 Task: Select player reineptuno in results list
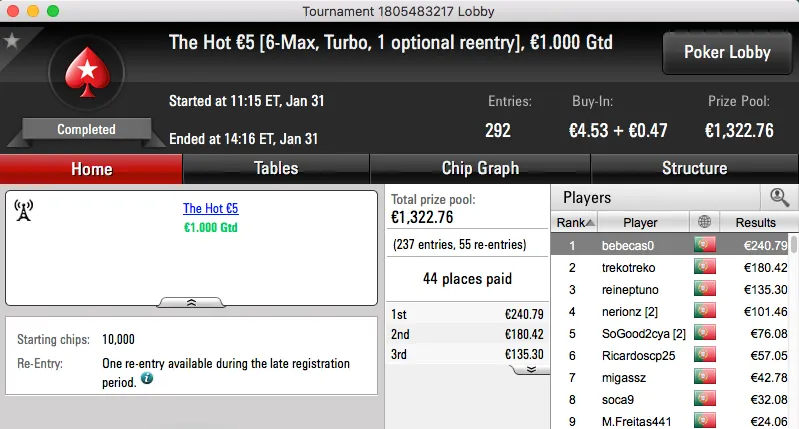(630, 290)
